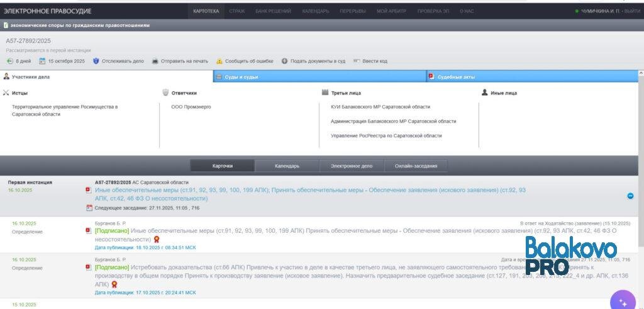The image size is (644, 309).
Task: Click case number А57-27892/2025 heading
Action: pos(28,41)
